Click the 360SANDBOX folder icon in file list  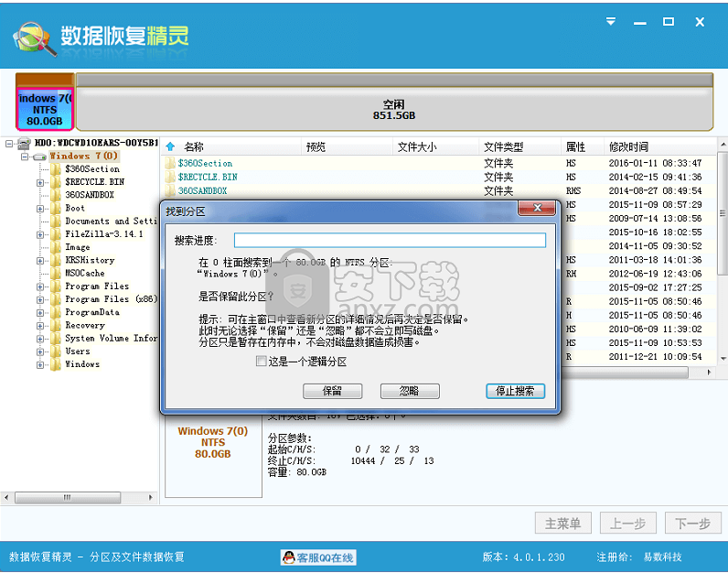(x=170, y=191)
